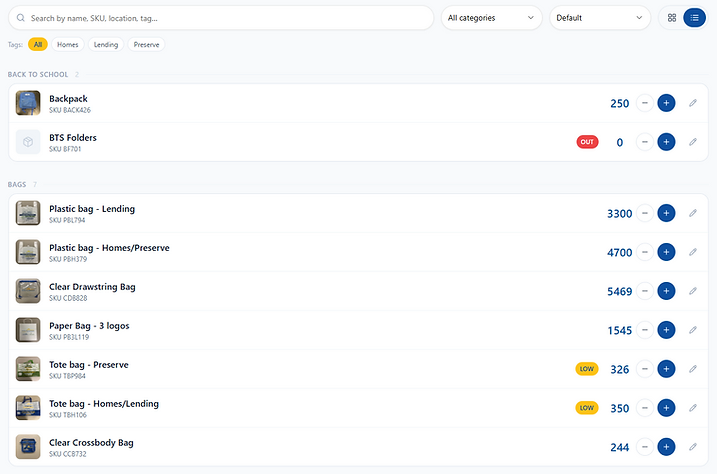Click the quantity value 3300

click(x=620, y=214)
